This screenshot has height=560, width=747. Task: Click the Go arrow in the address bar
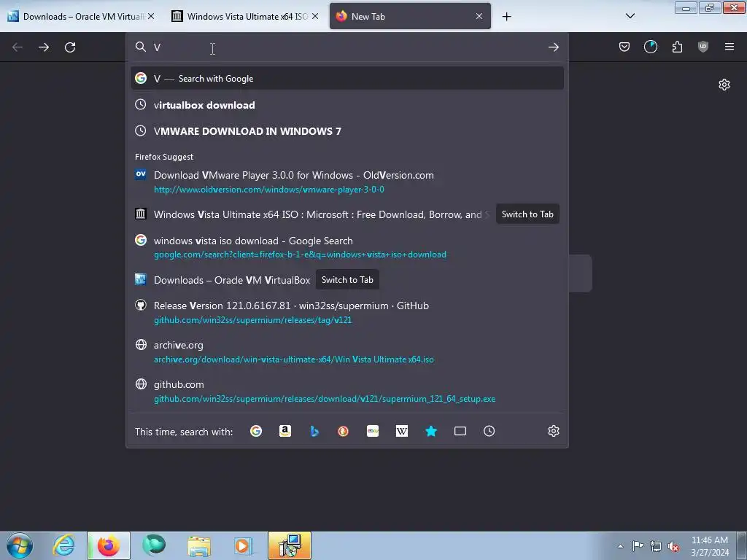pyautogui.click(x=553, y=47)
